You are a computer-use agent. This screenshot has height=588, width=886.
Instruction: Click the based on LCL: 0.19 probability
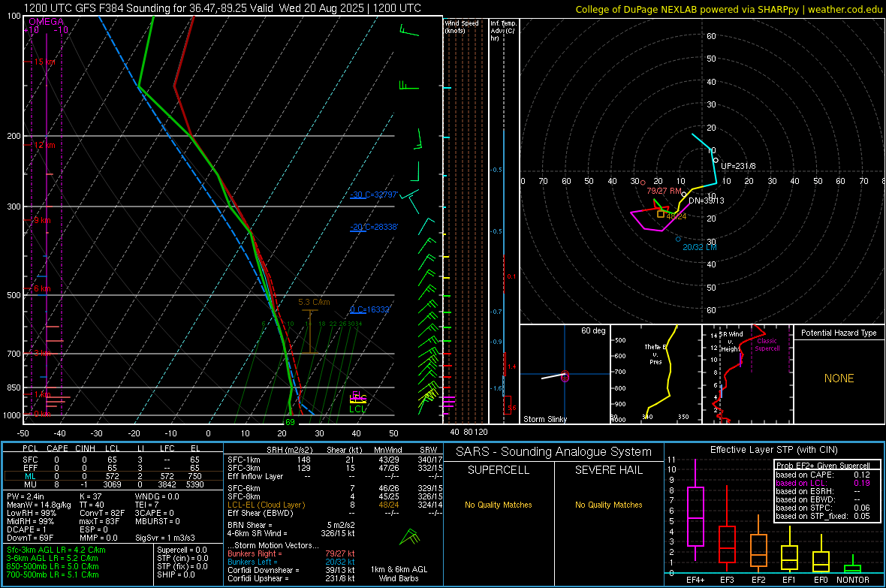click(823, 483)
